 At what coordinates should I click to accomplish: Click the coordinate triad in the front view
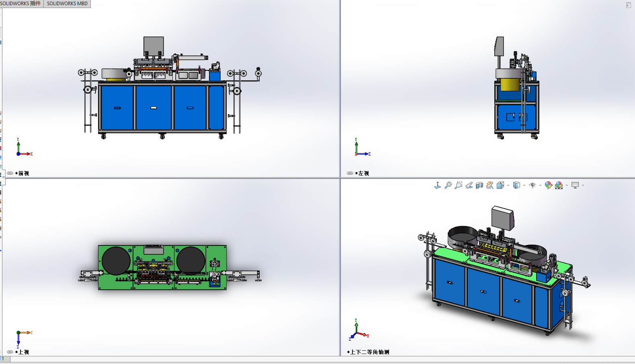(x=24, y=147)
